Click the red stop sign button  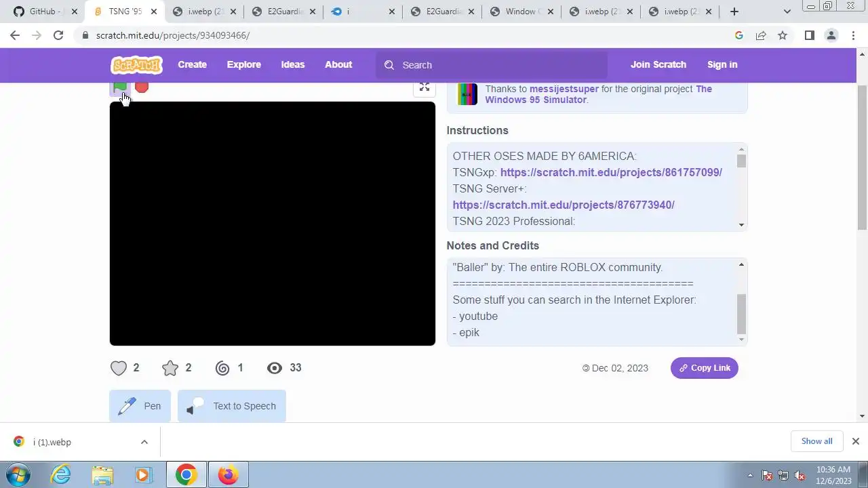coord(141,87)
